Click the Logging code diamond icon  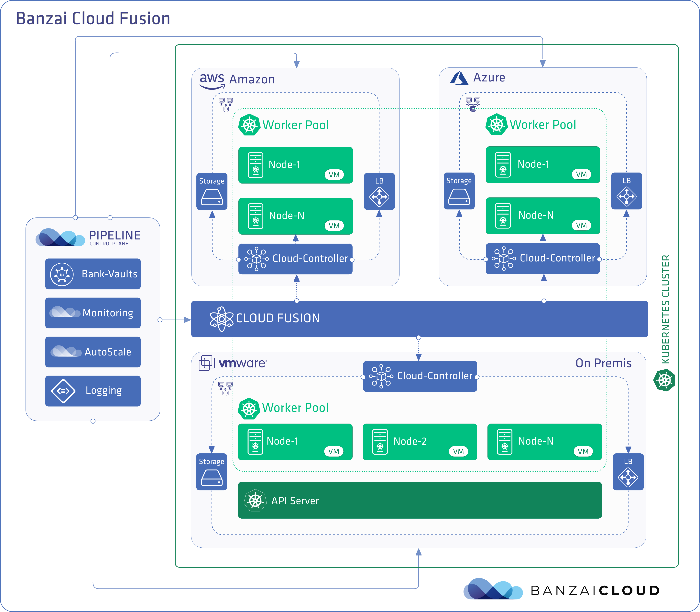63,391
